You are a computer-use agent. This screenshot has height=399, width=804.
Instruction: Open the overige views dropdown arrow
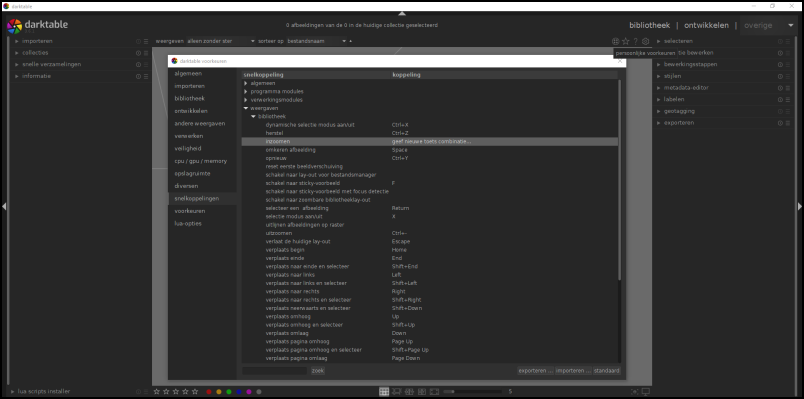pos(791,25)
